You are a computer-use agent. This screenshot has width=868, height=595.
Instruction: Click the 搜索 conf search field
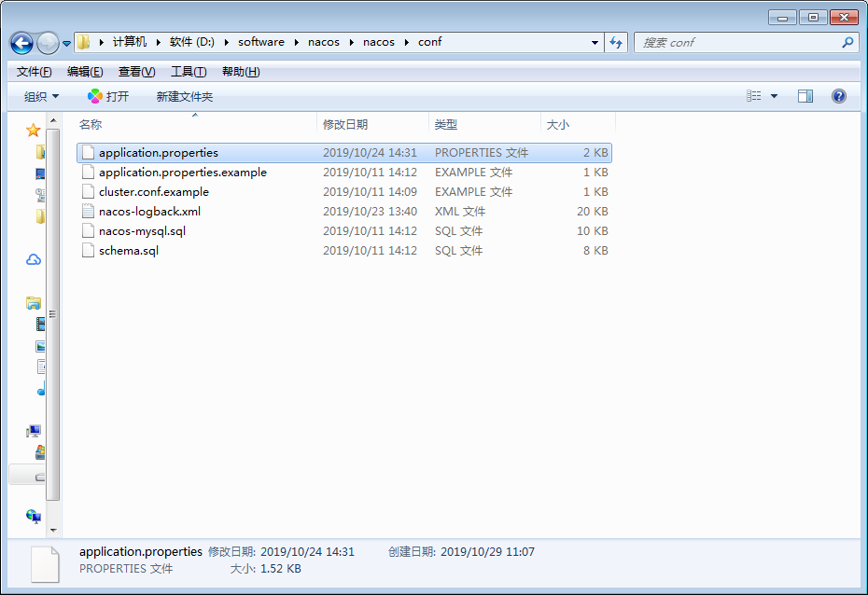click(745, 43)
